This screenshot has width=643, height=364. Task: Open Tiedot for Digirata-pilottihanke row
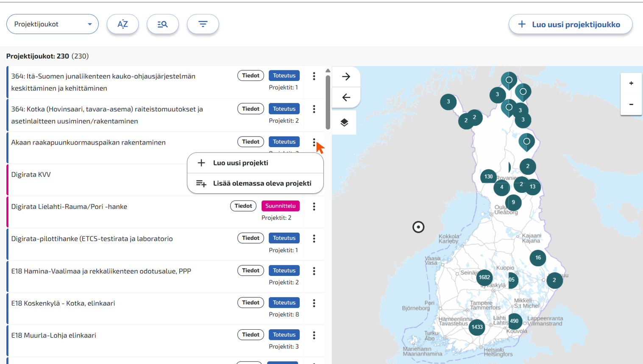coord(251,238)
